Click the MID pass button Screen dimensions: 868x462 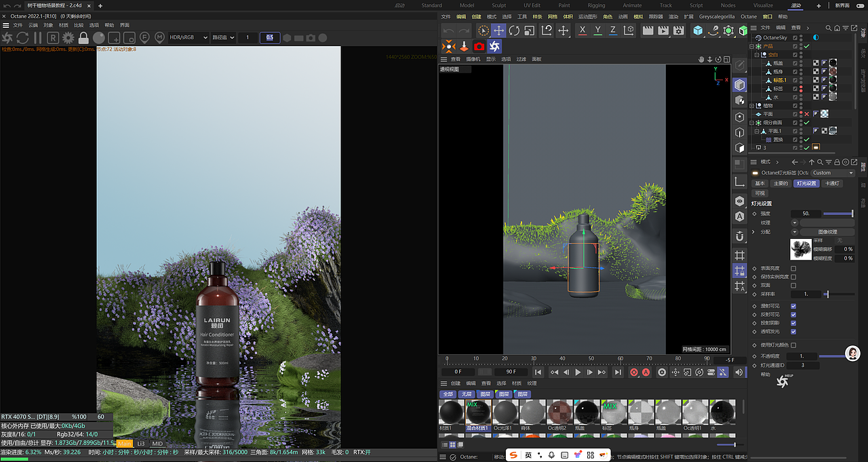pos(157,444)
